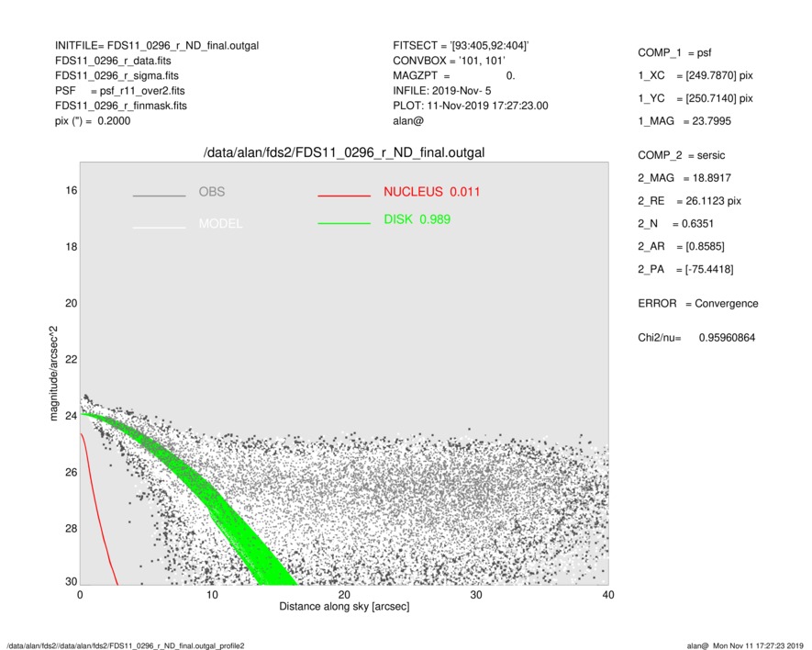
Task: Click the MAGZPT = 0. entry
Action: click(453, 75)
